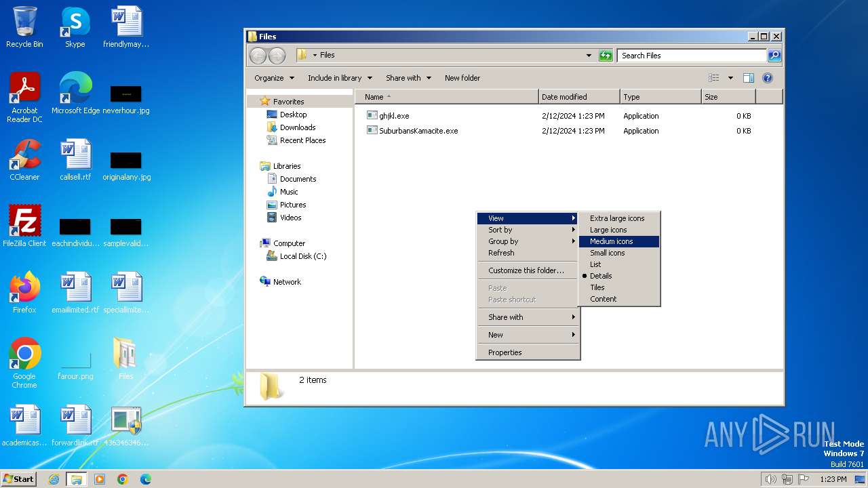The image size is (868, 488).
Task: Choose Tiles view option
Action: coord(619,287)
